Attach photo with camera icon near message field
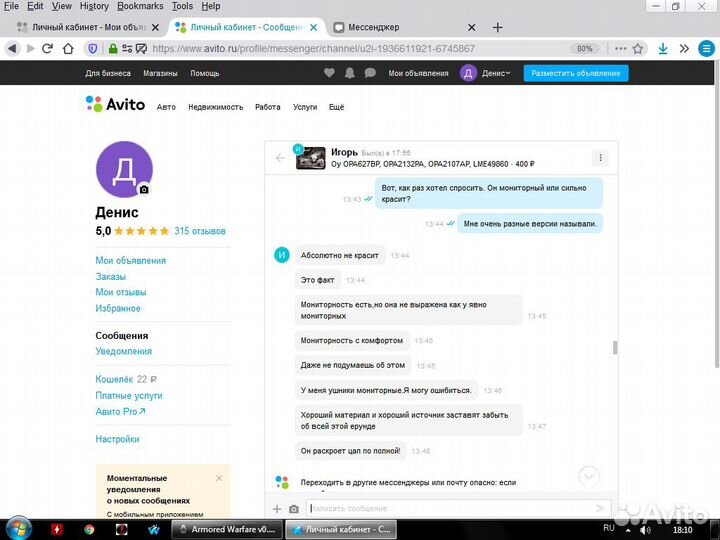The image size is (720, 540). click(294, 509)
